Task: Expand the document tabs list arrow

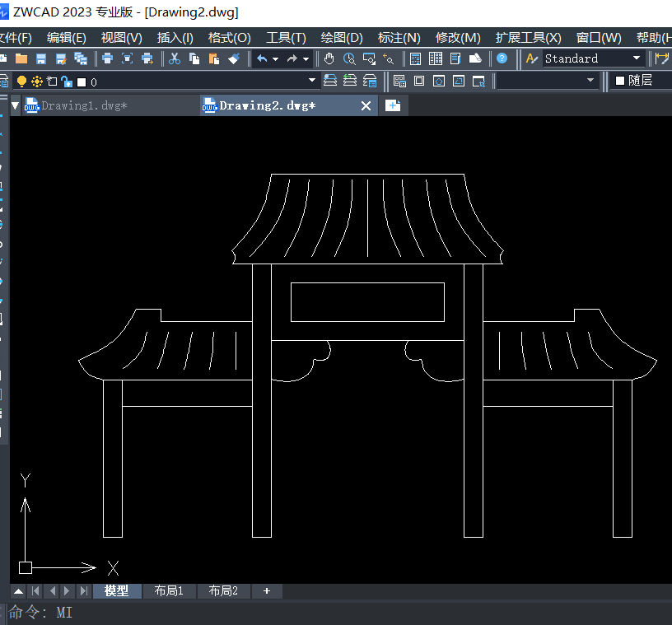Action: [x=15, y=105]
